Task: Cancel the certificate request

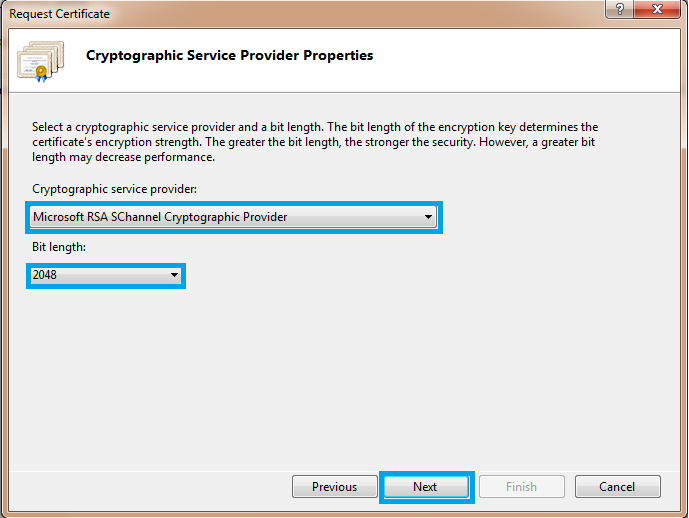Action: pyautogui.click(x=617, y=487)
